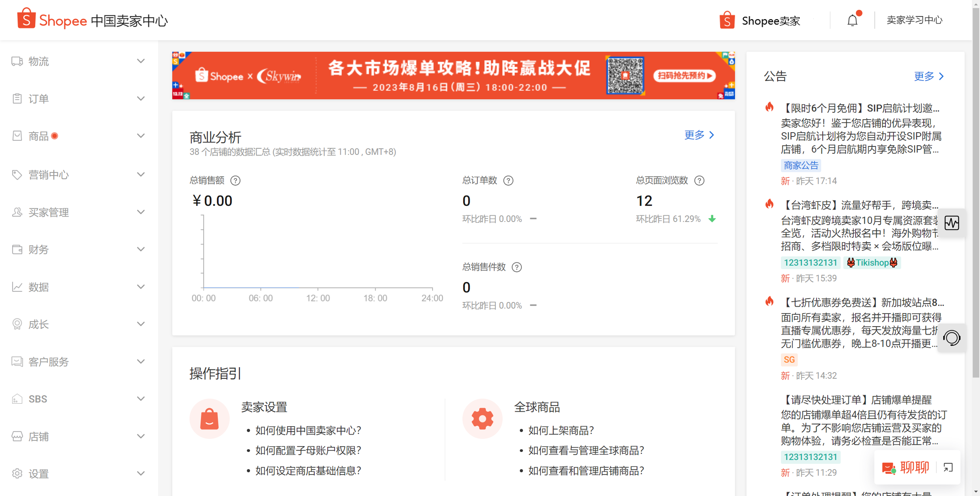Click the 营销中心 tag icon
This screenshot has width=980, height=496.
pos(17,175)
